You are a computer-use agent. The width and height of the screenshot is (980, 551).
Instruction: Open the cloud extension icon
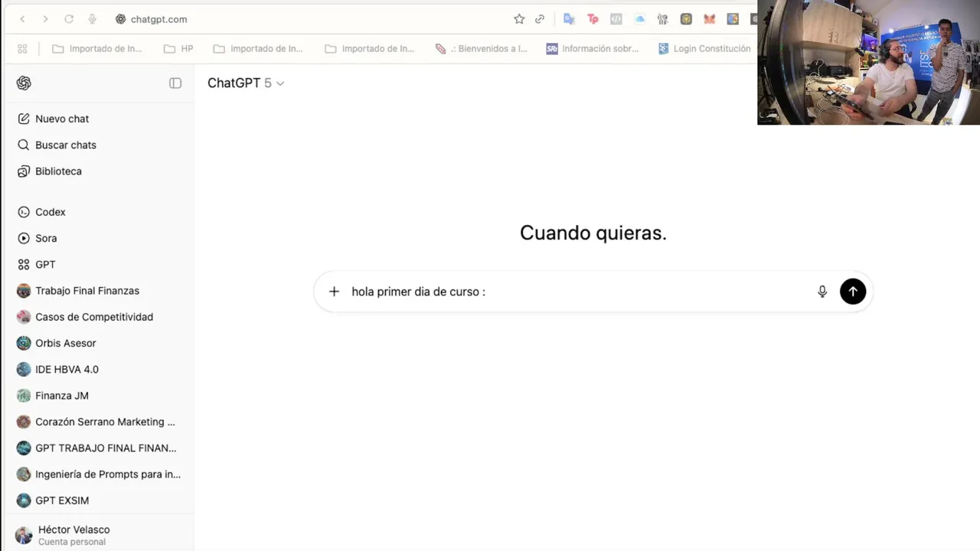coord(639,19)
